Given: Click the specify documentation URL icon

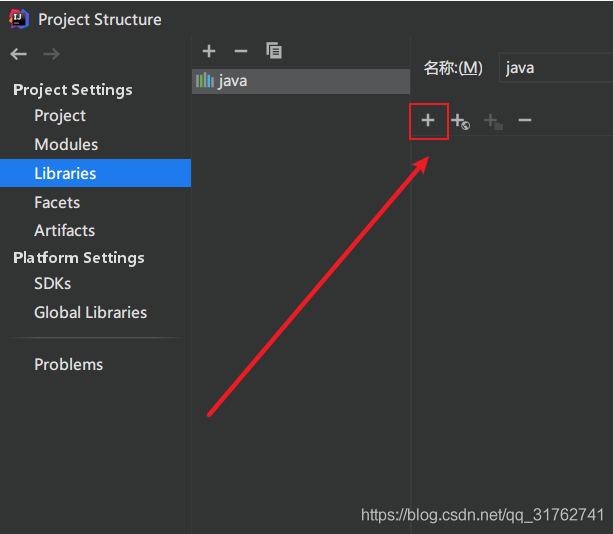Looking at the screenshot, I should coord(460,122).
